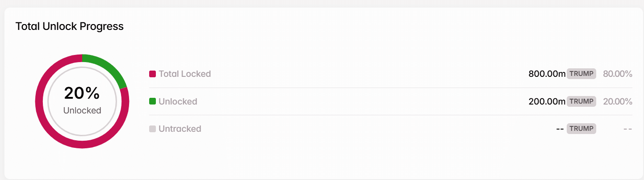Click the TRUMP badge in the Total Locked row

pyautogui.click(x=581, y=74)
